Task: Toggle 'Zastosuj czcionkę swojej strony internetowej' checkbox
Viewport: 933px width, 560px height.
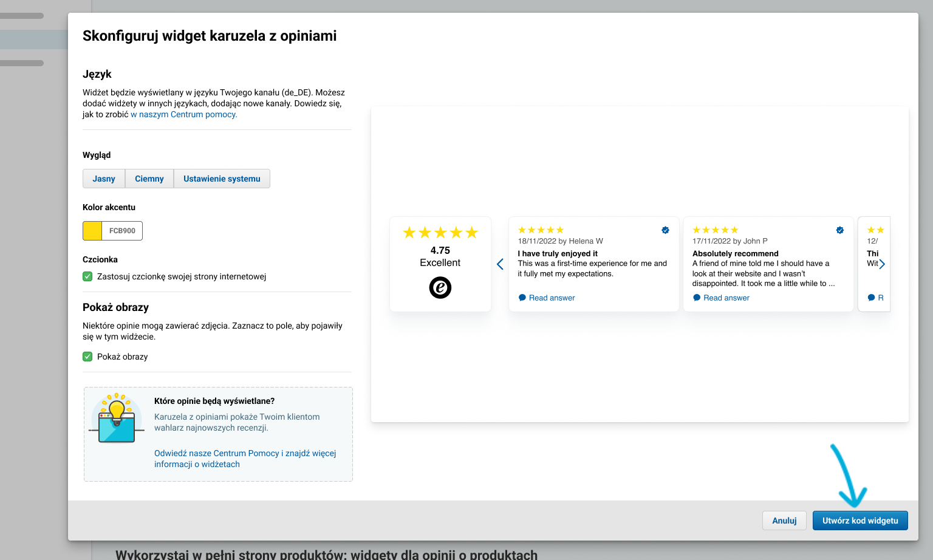Action: tap(87, 276)
